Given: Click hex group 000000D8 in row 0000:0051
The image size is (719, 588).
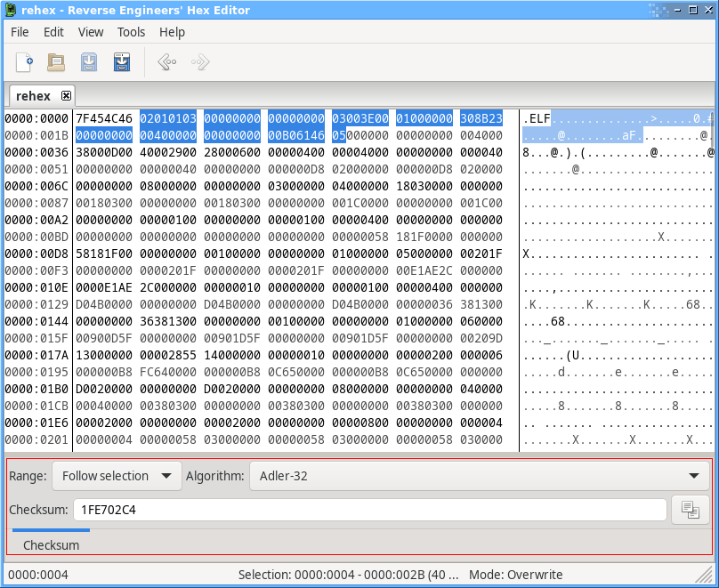Looking at the screenshot, I should [296, 170].
